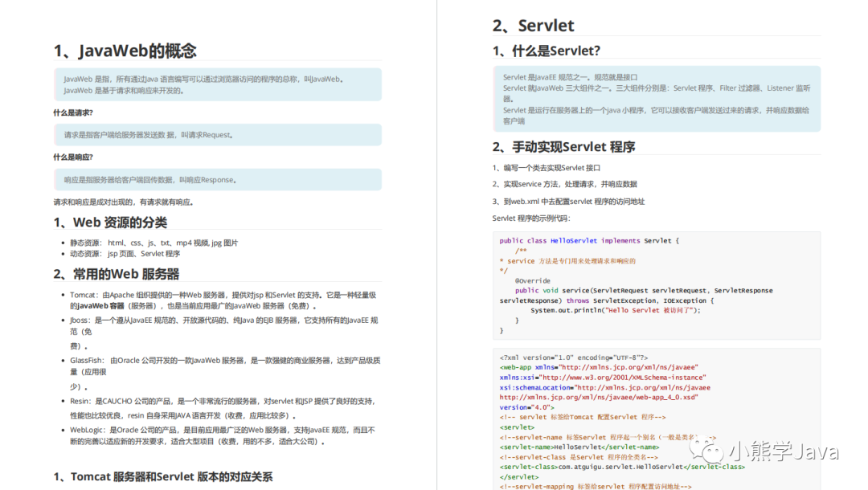Click the bullet starting "Resin"
Viewport: 868px width, 490px height.
[223, 408]
